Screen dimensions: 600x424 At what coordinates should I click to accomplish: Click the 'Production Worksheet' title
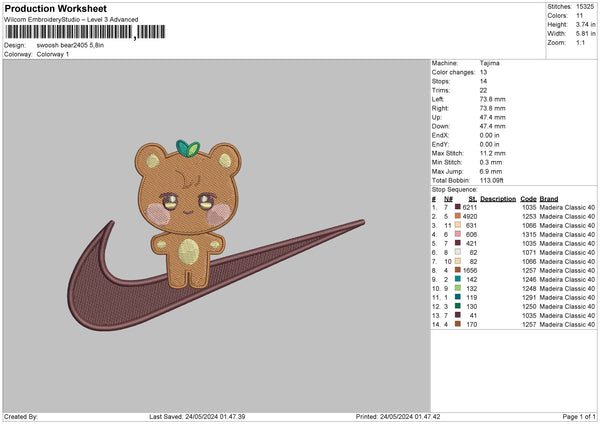(x=55, y=8)
